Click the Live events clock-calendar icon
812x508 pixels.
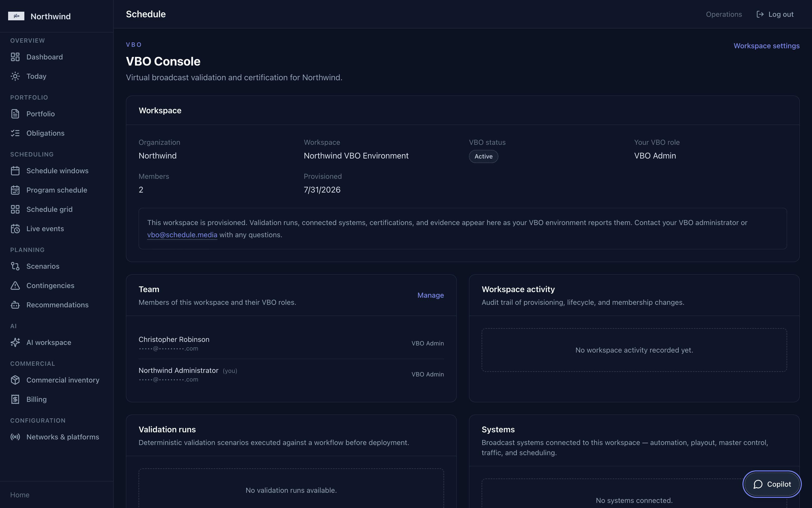(x=15, y=229)
